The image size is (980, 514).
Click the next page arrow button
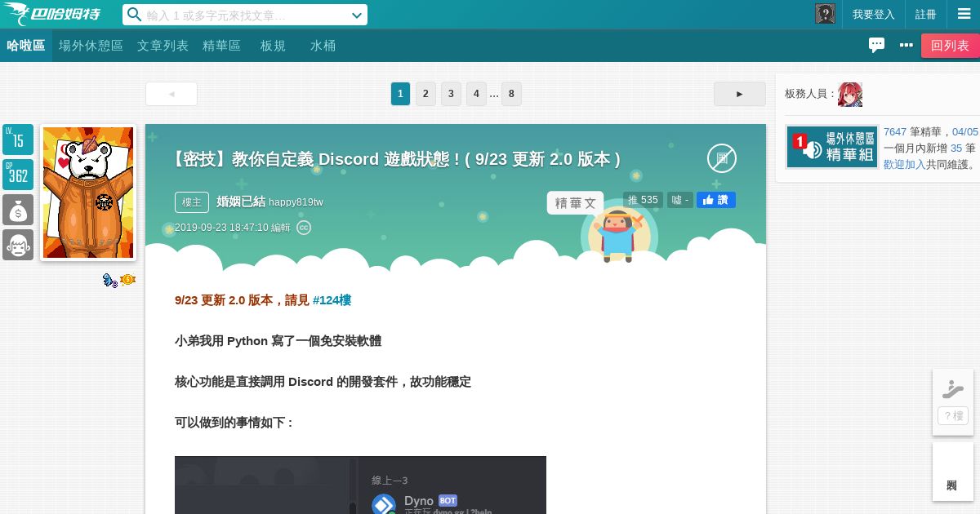pos(740,94)
